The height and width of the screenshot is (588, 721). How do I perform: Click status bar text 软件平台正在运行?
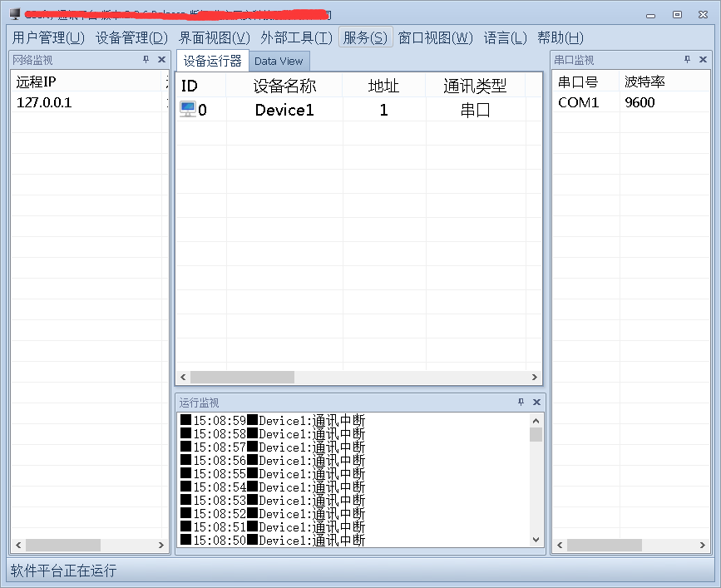coord(63,571)
